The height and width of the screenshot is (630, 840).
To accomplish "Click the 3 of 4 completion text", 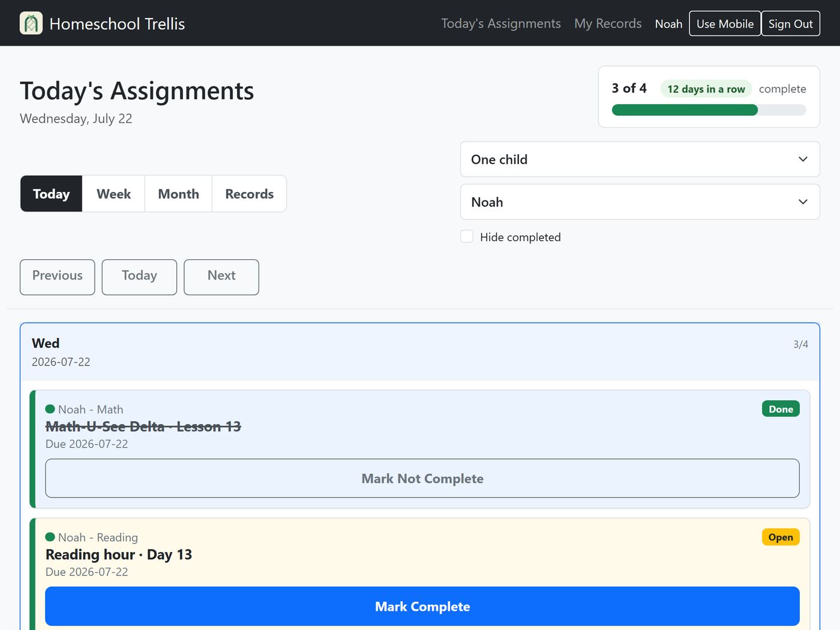I will coord(629,88).
